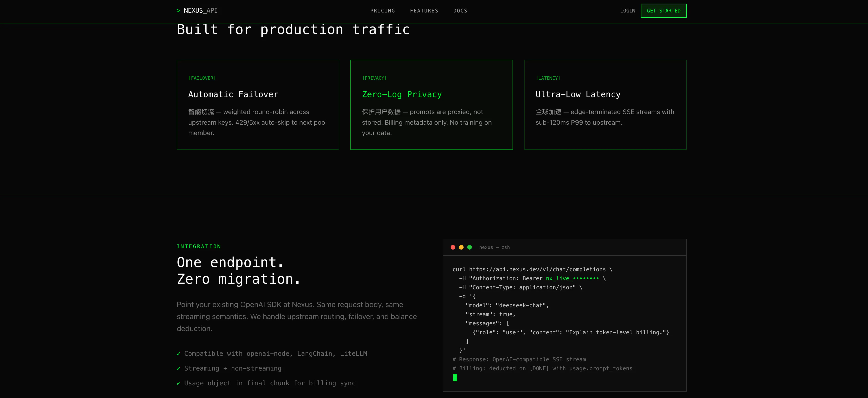Viewport: 868px width, 398px height.
Task: Click the 'Point your existing OpenAI SDK' paragraph
Action: pos(297,317)
